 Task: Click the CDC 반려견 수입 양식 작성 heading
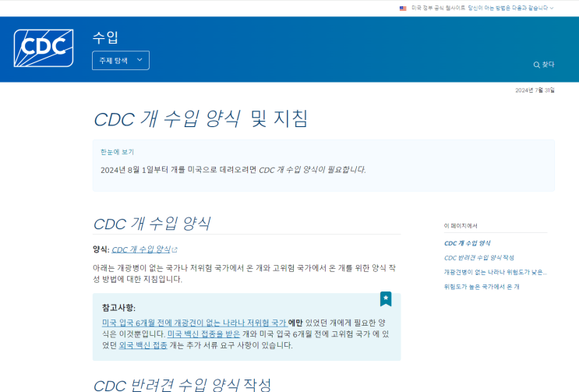point(182,385)
